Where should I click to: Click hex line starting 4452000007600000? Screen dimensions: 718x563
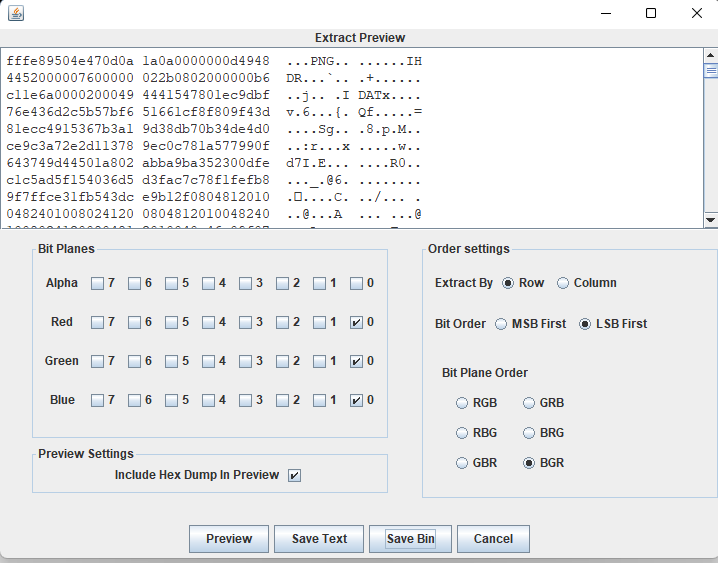tap(213, 78)
